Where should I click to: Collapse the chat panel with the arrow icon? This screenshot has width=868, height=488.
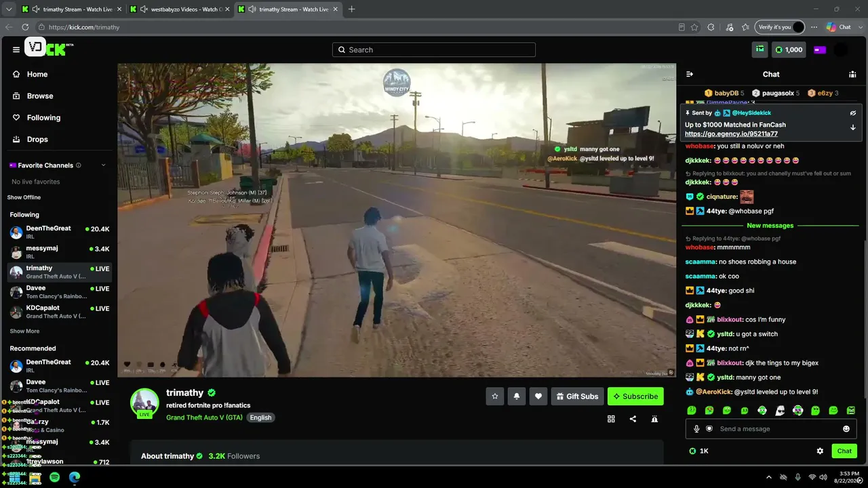click(690, 74)
